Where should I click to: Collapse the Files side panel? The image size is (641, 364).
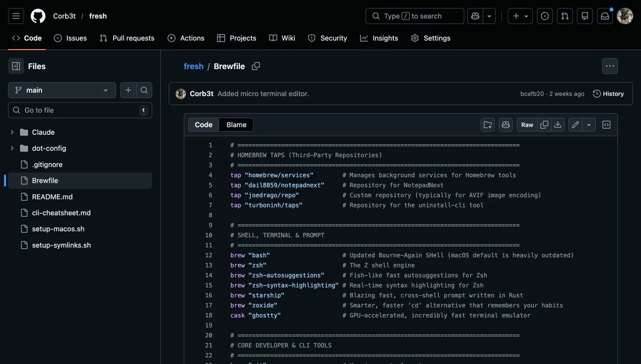16,66
